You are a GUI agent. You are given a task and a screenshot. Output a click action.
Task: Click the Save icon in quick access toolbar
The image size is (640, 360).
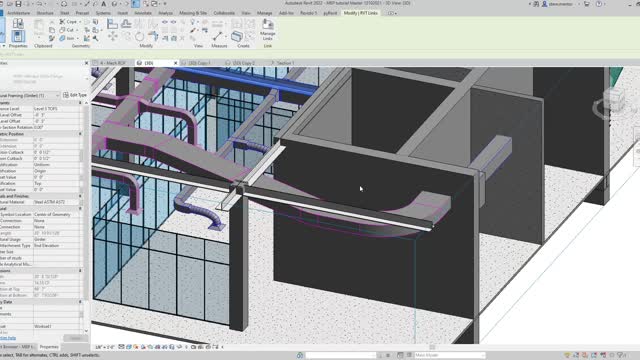click(x=18, y=4)
